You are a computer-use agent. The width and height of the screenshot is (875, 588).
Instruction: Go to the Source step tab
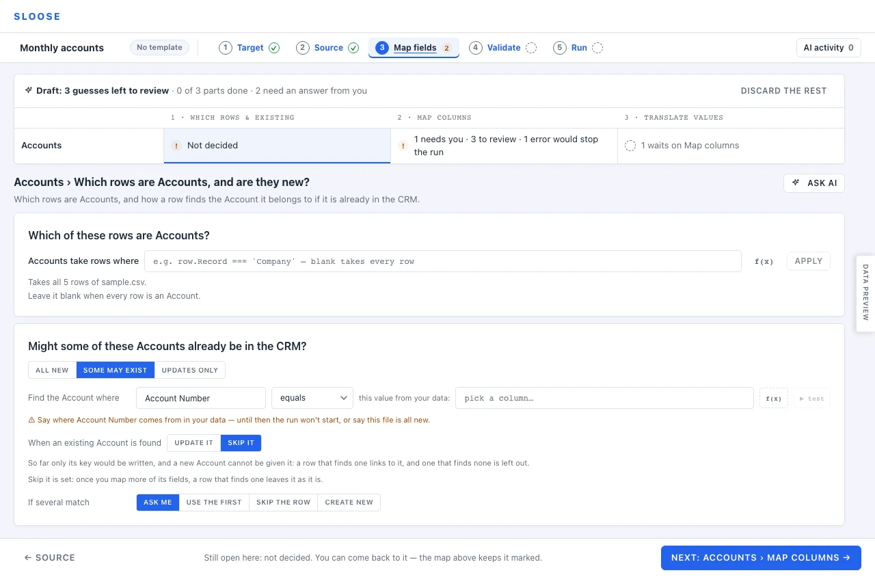(x=328, y=48)
